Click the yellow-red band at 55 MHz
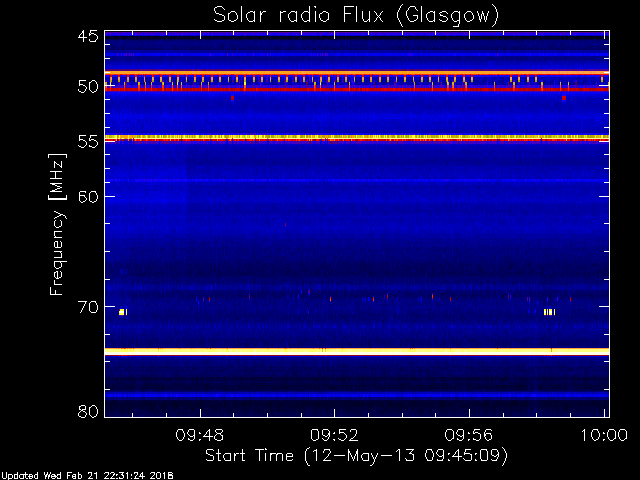Viewport: 640px width, 480px height. (x=357, y=138)
